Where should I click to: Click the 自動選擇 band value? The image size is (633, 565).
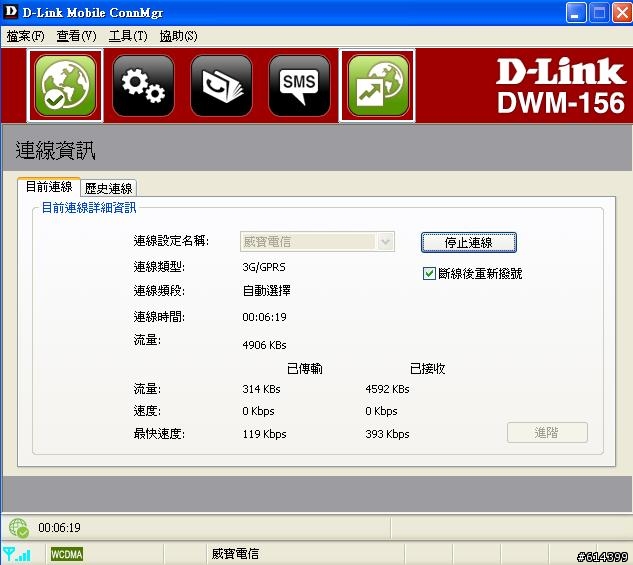click(x=266, y=291)
